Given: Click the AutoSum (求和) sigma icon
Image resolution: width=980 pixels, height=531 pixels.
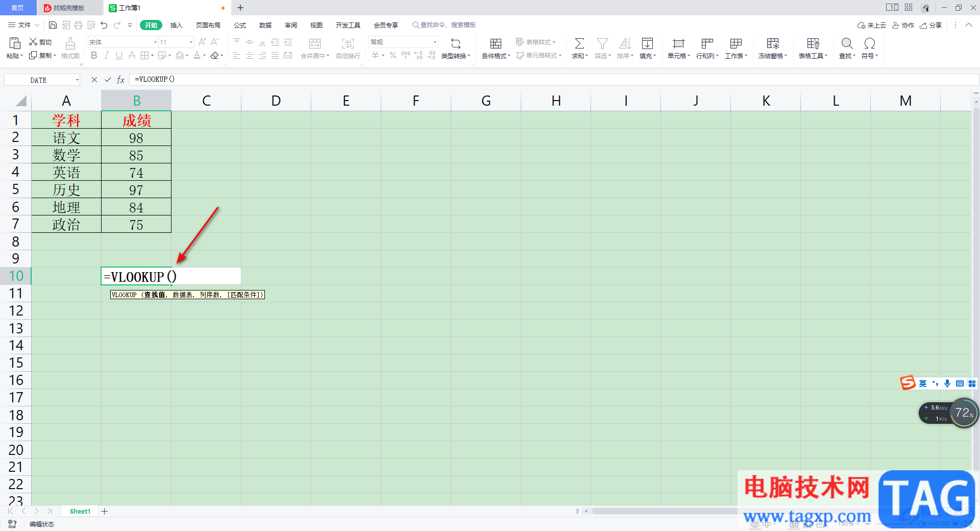Looking at the screenshot, I should 579,43.
